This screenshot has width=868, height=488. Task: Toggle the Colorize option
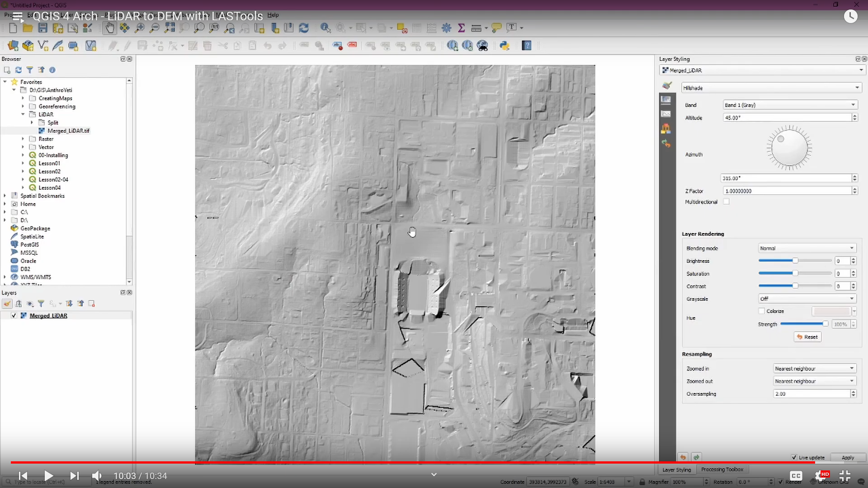point(762,311)
